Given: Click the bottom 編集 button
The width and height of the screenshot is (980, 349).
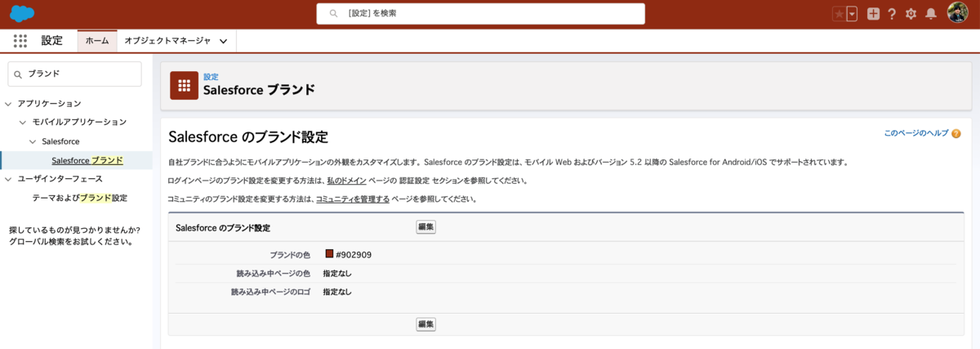Looking at the screenshot, I should click(x=425, y=324).
